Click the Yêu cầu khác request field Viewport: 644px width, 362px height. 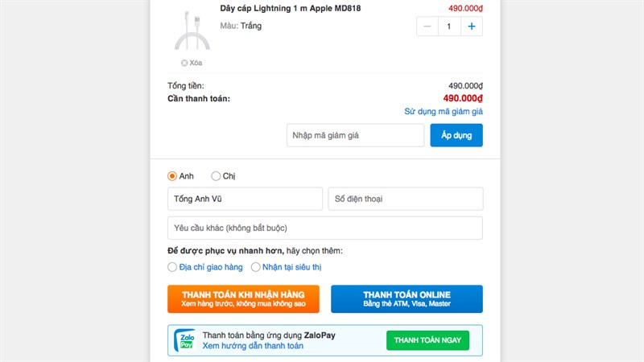coord(324,228)
